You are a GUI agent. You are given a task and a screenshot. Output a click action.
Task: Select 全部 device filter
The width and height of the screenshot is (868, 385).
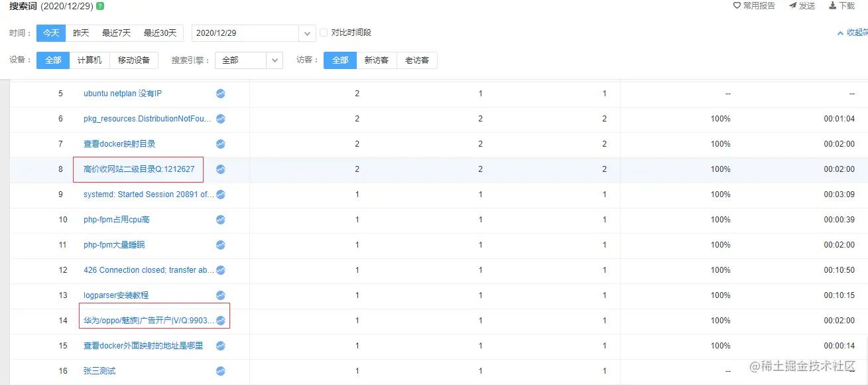pos(53,60)
